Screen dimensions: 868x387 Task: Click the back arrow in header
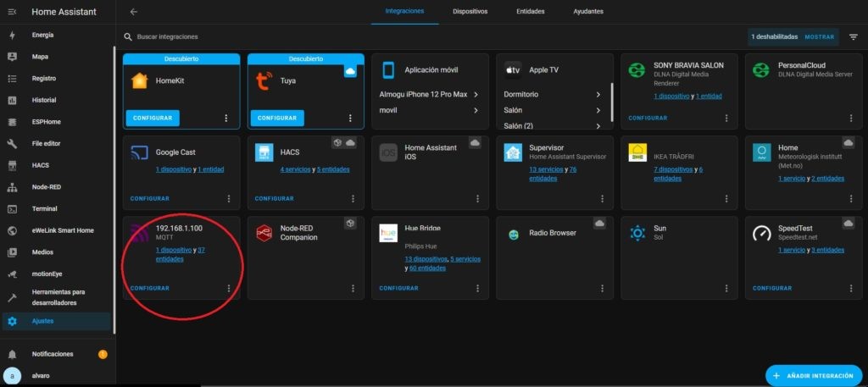[134, 12]
